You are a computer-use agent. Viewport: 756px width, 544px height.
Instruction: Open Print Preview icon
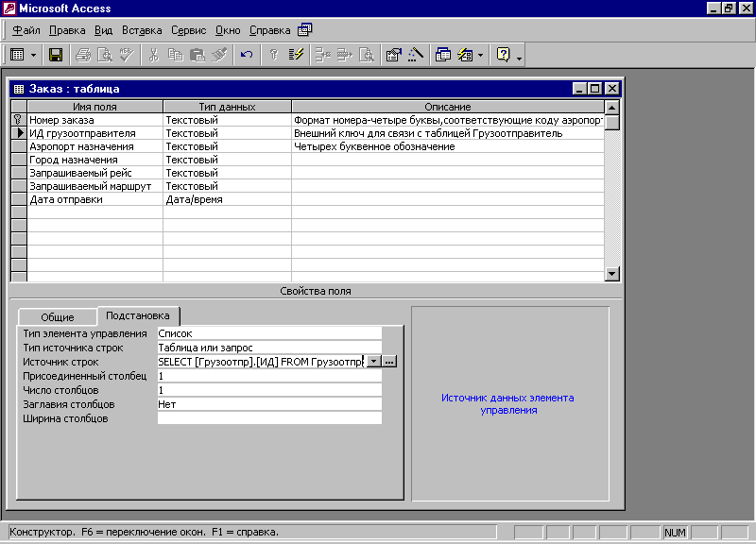(x=105, y=55)
